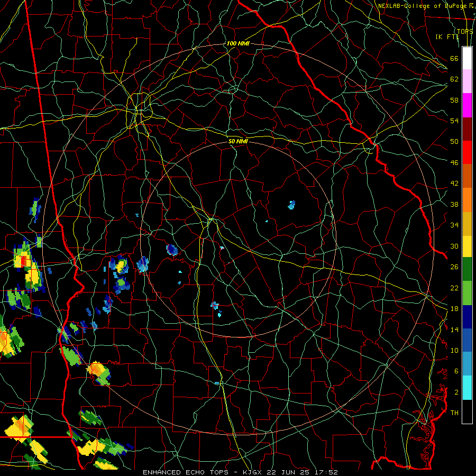Viewport: 476px width, 476px height.
Task: Click the 46 legend value
Action: coord(454,162)
